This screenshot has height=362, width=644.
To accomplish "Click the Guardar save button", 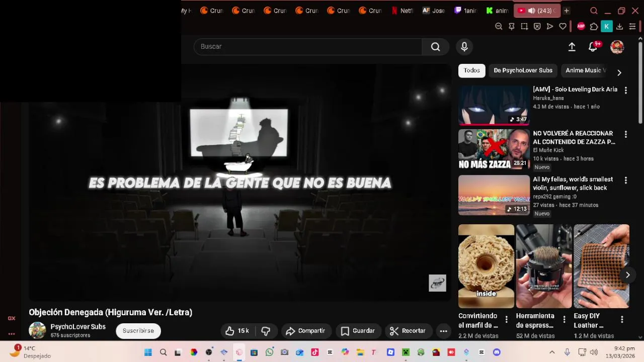I will (x=358, y=331).
